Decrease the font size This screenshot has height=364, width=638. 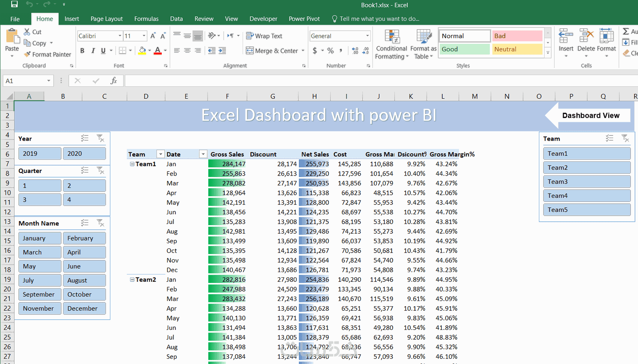coord(163,36)
